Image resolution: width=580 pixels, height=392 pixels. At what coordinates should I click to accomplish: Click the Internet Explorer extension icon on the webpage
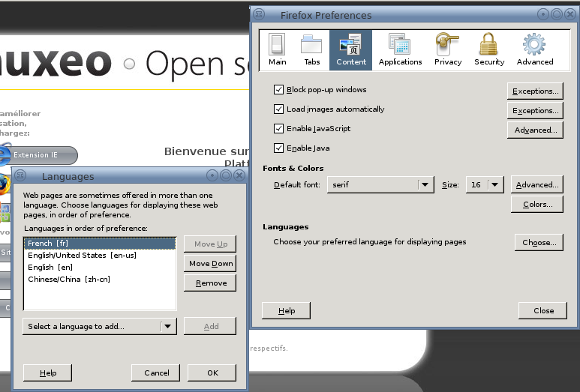[x=5, y=154]
